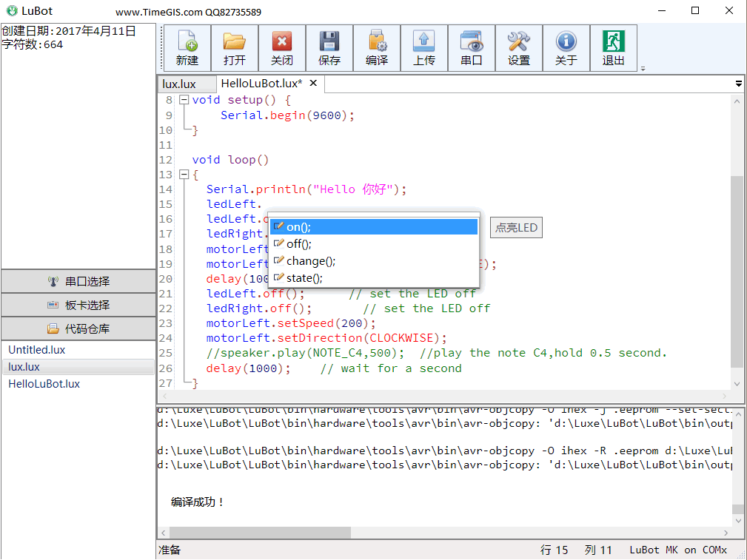
Task: Open 代码仓库 code repository panel
Action: pos(78,329)
